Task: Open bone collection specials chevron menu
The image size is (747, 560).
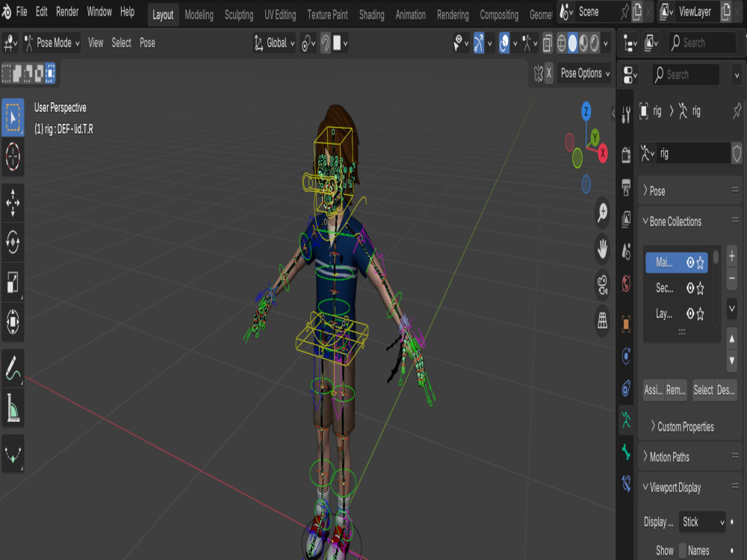Action: pyautogui.click(x=732, y=308)
